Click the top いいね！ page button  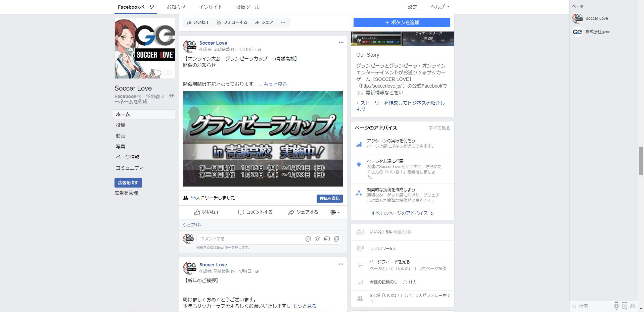tap(198, 22)
